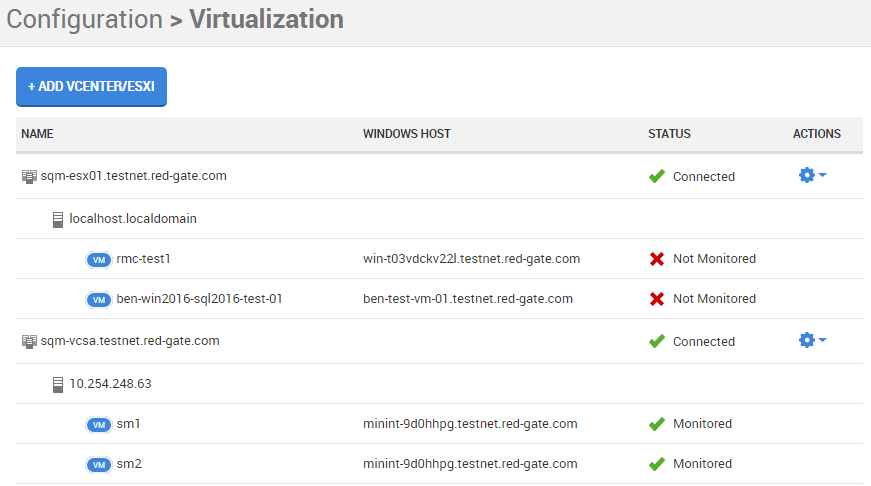Click the 10.254.248.63 host icon

tap(58, 383)
